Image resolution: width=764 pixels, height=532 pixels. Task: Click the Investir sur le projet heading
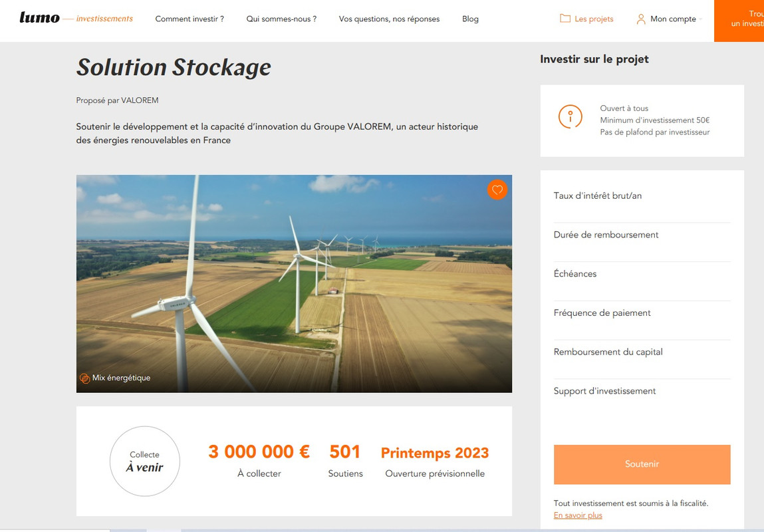594,59
